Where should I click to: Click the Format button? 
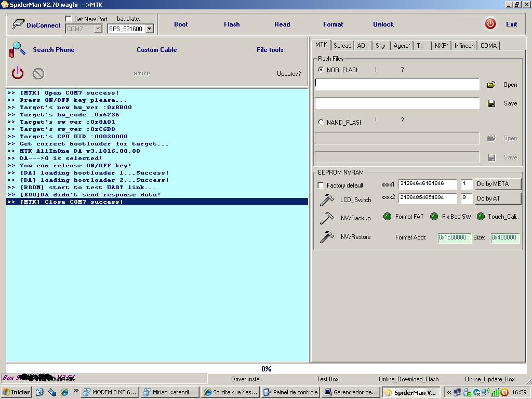pyautogui.click(x=333, y=24)
